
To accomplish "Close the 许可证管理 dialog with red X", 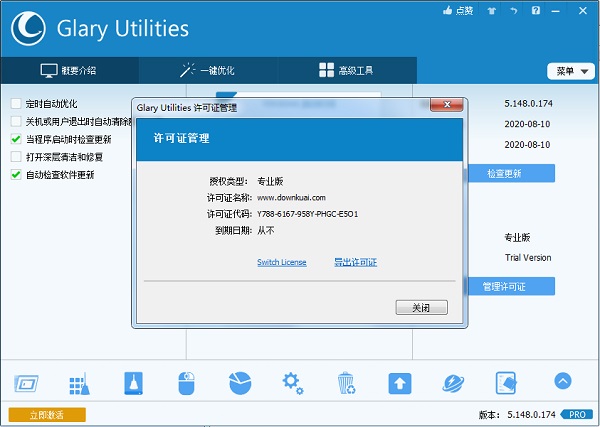I will pyautogui.click(x=447, y=105).
